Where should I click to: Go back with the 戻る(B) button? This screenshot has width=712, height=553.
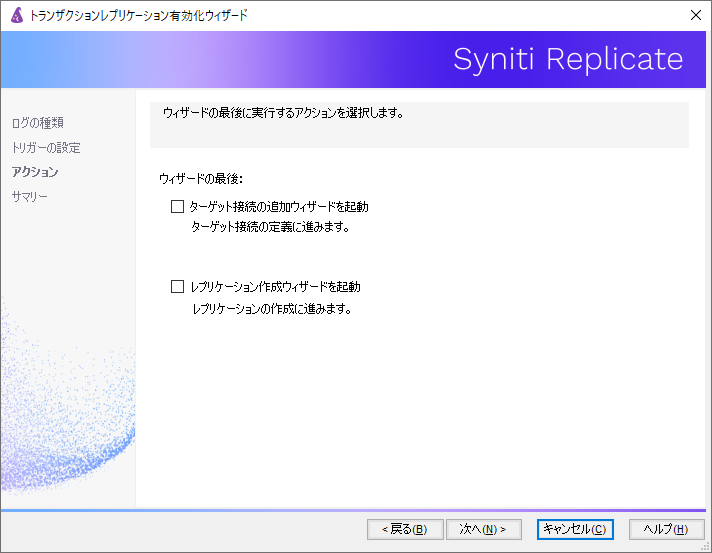pyautogui.click(x=405, y=529)
